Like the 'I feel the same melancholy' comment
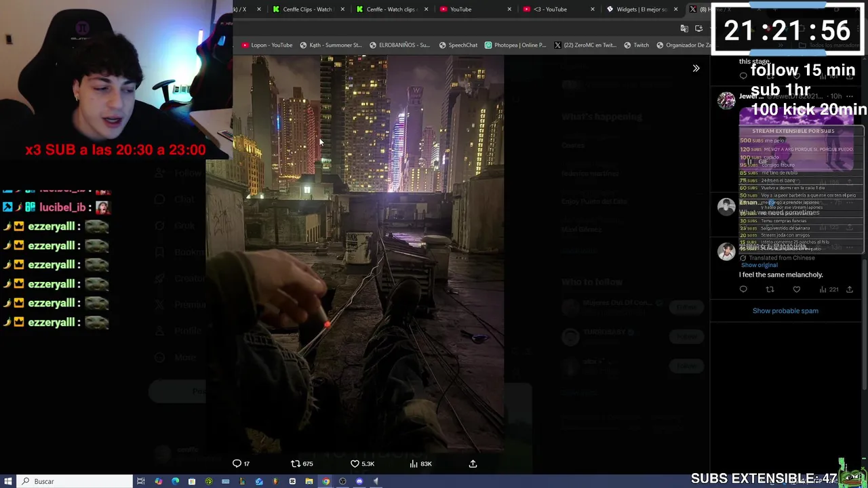 pyautogui.click(x=796, y=289)
